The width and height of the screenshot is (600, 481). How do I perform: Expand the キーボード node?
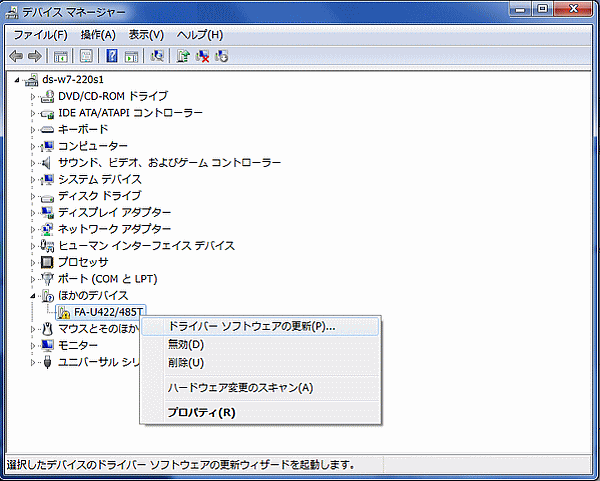pyautogui.click(x=33, y=130)
